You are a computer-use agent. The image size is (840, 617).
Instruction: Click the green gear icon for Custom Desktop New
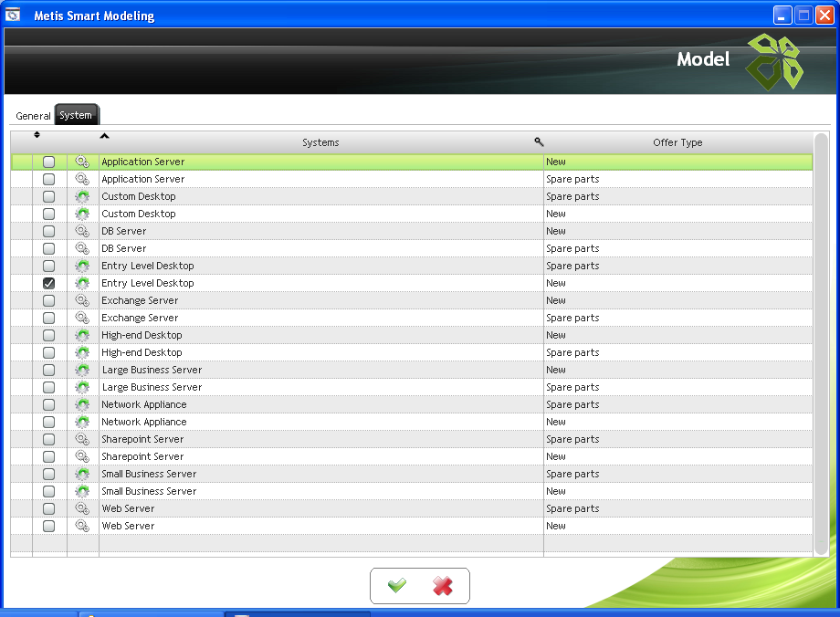pos(82,214)
